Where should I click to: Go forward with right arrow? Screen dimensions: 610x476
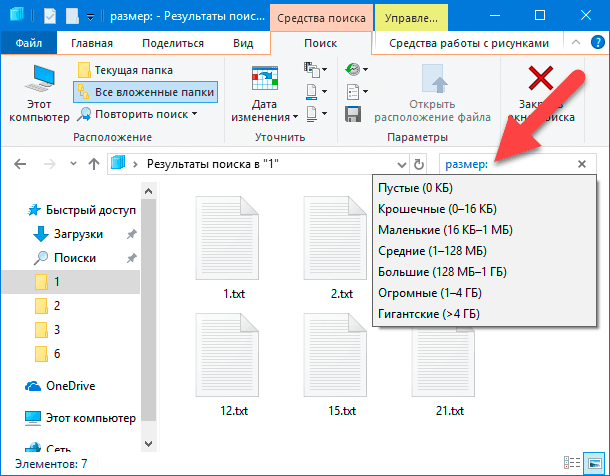pyautogui.click(x=49, y=164)
